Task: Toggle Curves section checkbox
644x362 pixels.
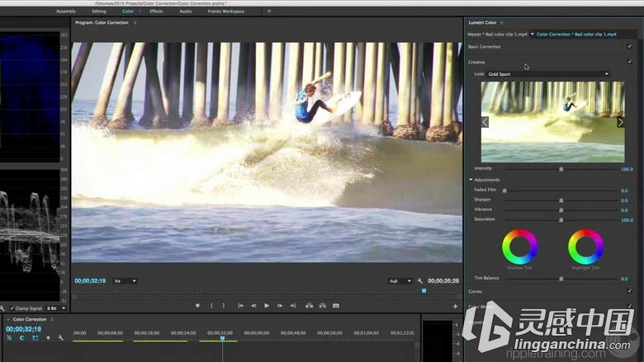Action: coord(629,290)
